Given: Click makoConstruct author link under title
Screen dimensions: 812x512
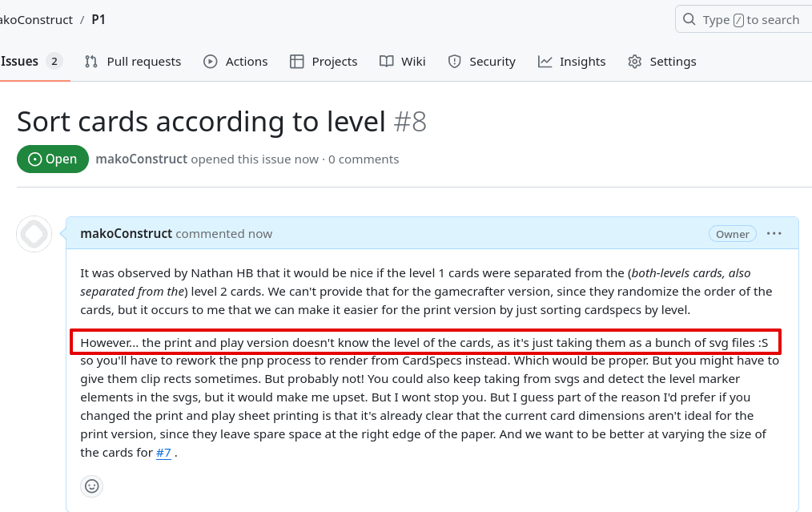Looking at the screenshot, I should click(142, 159).
